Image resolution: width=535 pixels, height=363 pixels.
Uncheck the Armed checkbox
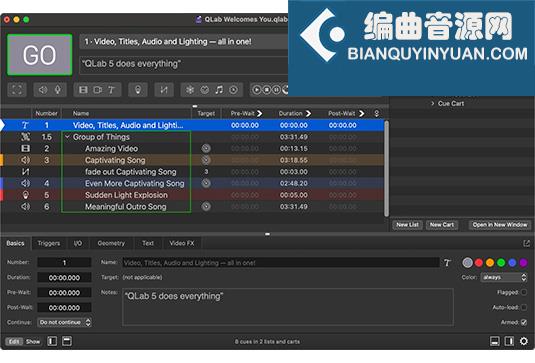tap(524, 322)
